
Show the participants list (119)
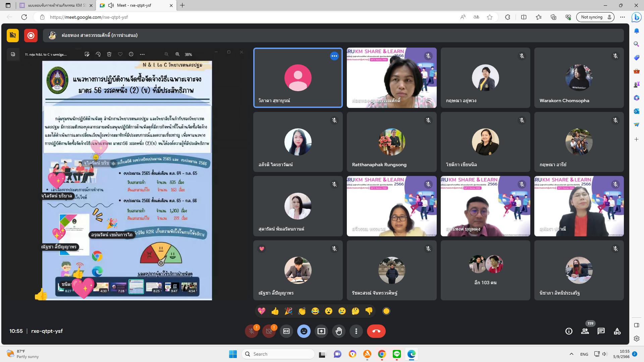[585, 331]
